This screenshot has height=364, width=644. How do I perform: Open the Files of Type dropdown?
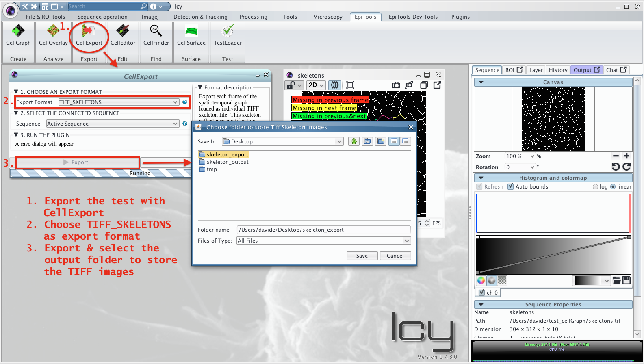click(x=323, y=240)
